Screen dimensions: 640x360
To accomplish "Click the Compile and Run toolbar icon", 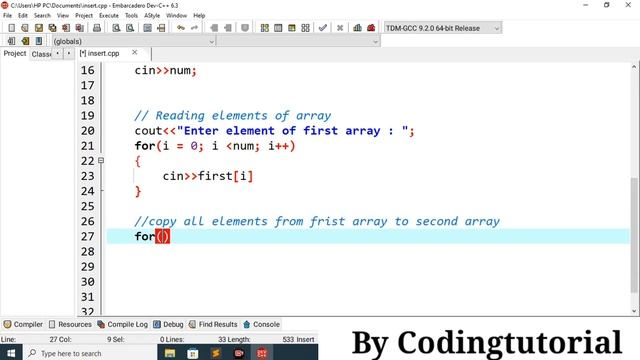I will (x=291, y=28).
